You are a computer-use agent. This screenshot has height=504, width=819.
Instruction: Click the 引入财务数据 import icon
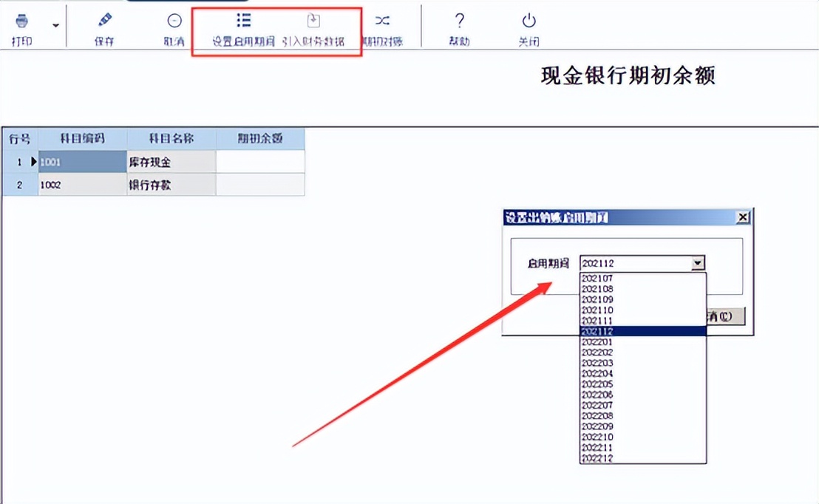313,21
